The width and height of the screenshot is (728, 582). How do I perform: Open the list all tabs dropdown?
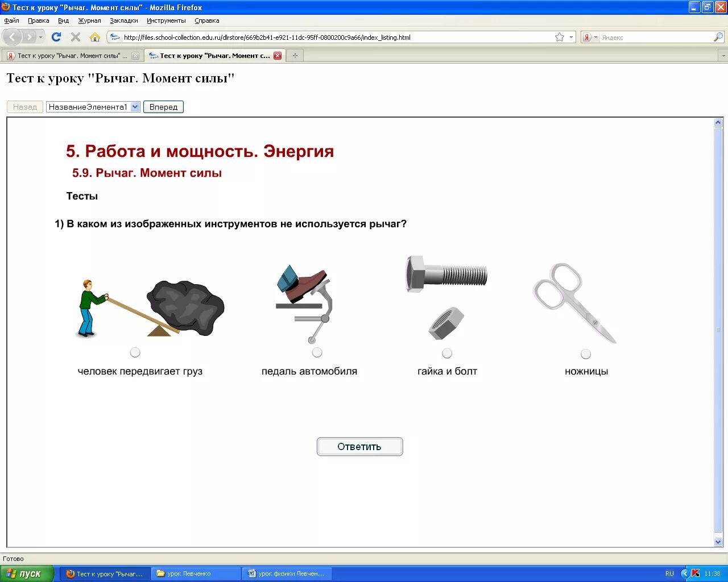point(723,56)
